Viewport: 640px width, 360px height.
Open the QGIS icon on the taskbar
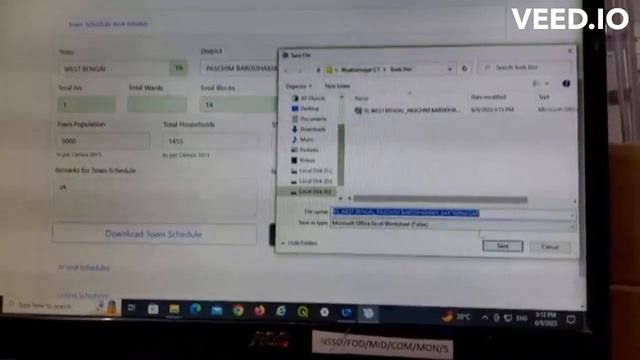[x=303, y=312]
